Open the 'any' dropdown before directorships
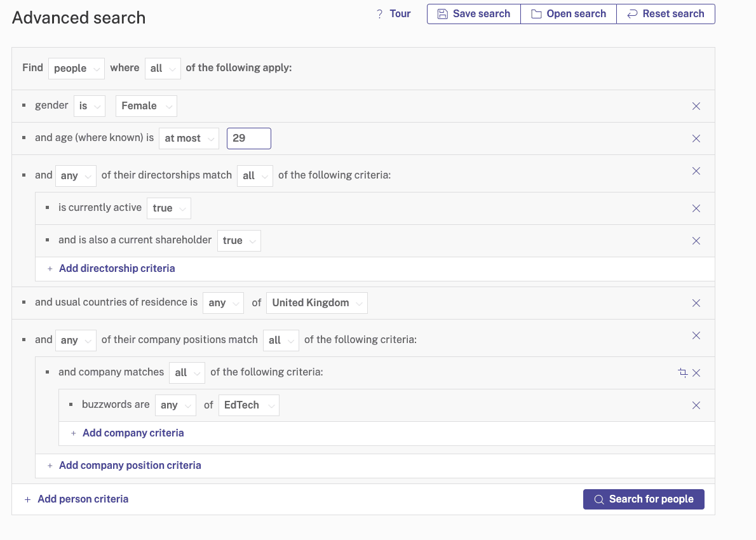The image size is (756, 540). 76,176
